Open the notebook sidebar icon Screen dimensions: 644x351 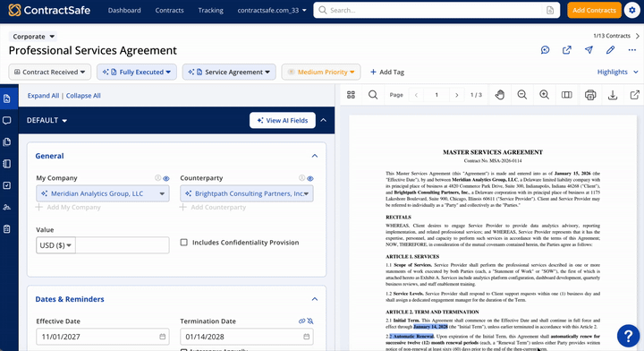coord(7,164)
